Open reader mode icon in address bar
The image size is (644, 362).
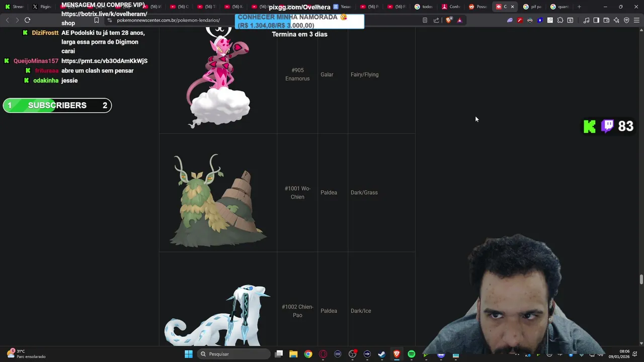tap(425, 20)
